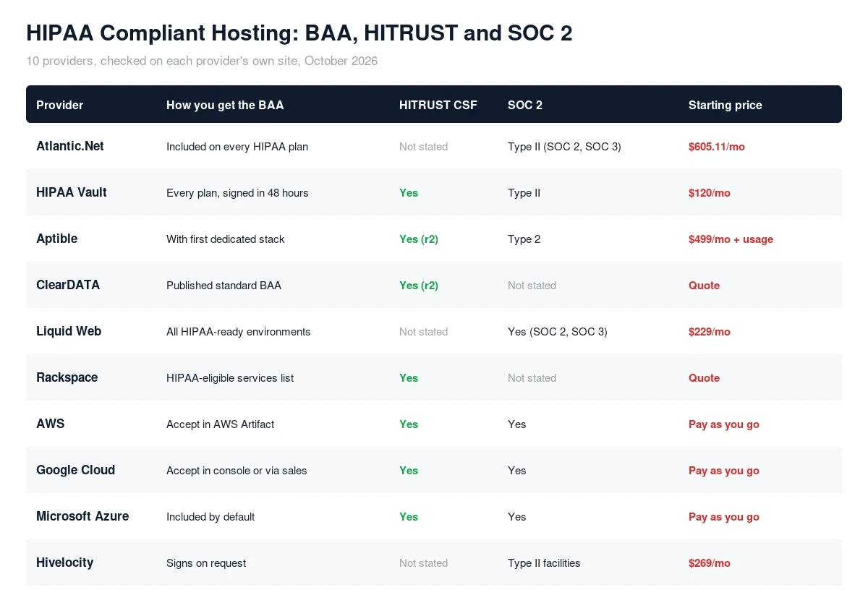The image size is (868, 603).
Task: Select the Rackspace provider name
Action: coord(67,377)
